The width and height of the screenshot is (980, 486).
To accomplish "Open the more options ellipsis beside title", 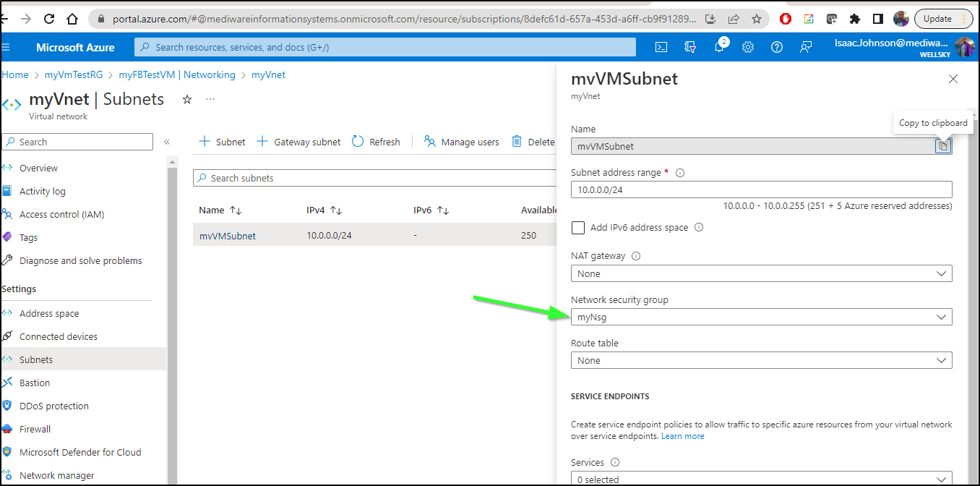I will (x=210, y=99).
